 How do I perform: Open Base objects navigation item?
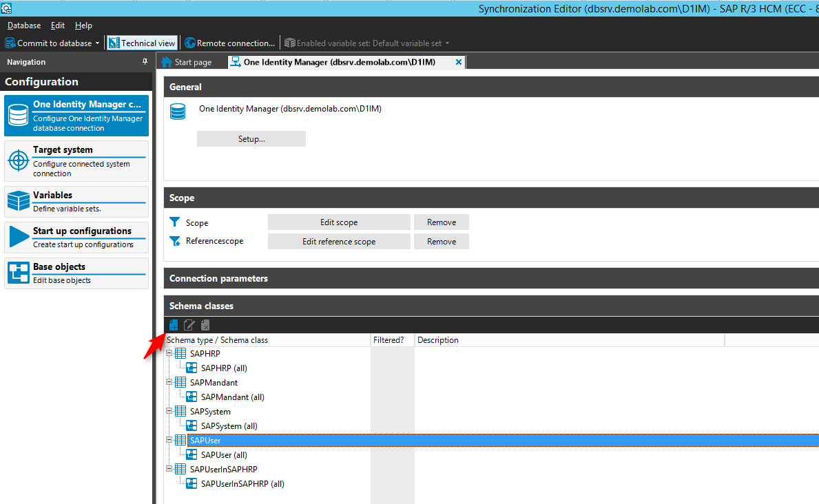pos(76,273)
